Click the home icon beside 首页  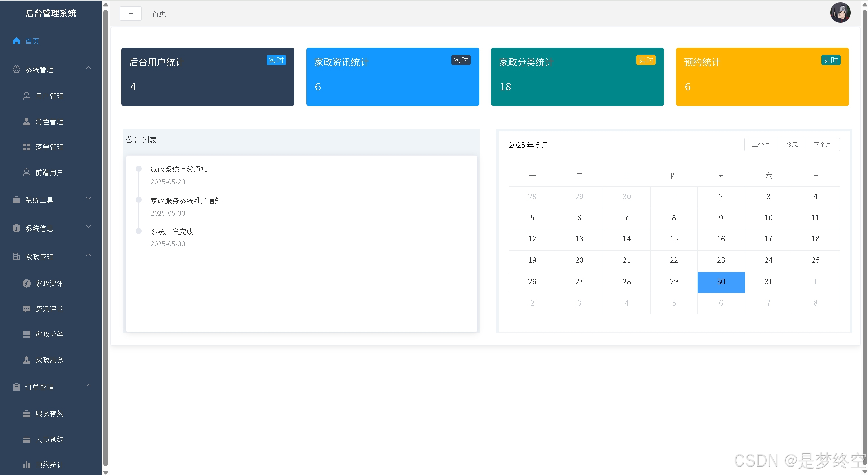[16, 41]
